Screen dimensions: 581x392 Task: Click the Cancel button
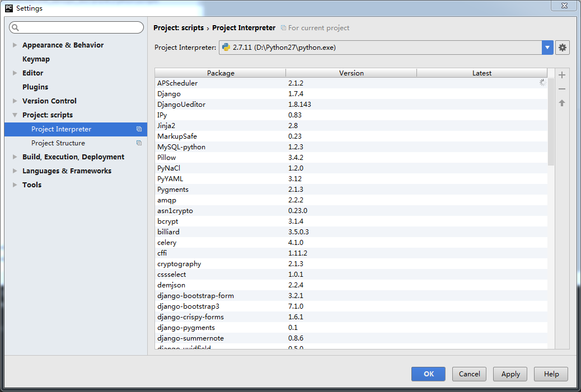pyautogui.click(x=469, y=374)
